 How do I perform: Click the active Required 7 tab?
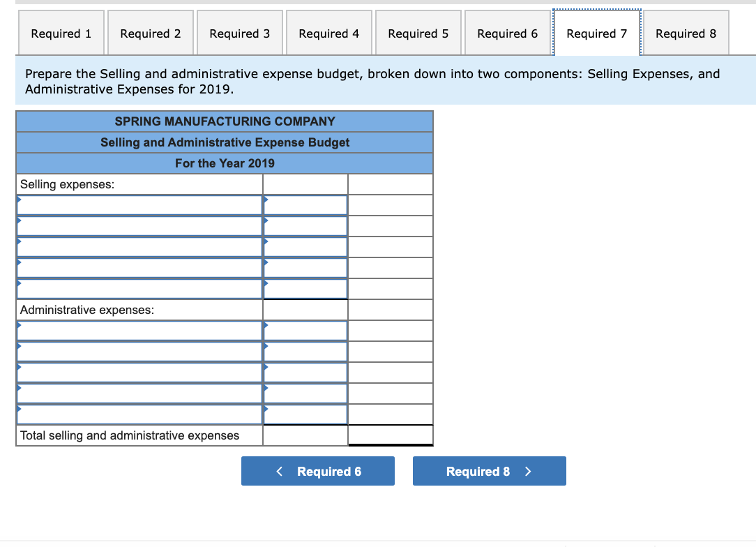[597, 33]
